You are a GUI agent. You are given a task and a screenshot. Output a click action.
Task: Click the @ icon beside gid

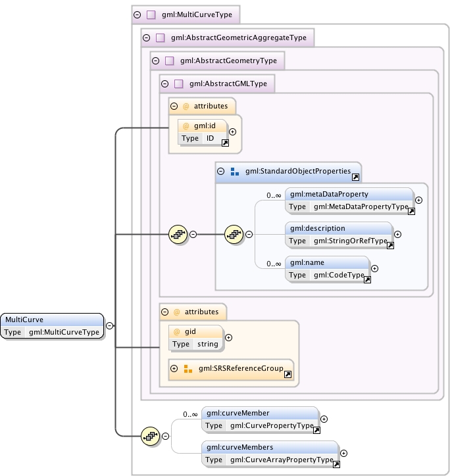click(x=177, y=332)
